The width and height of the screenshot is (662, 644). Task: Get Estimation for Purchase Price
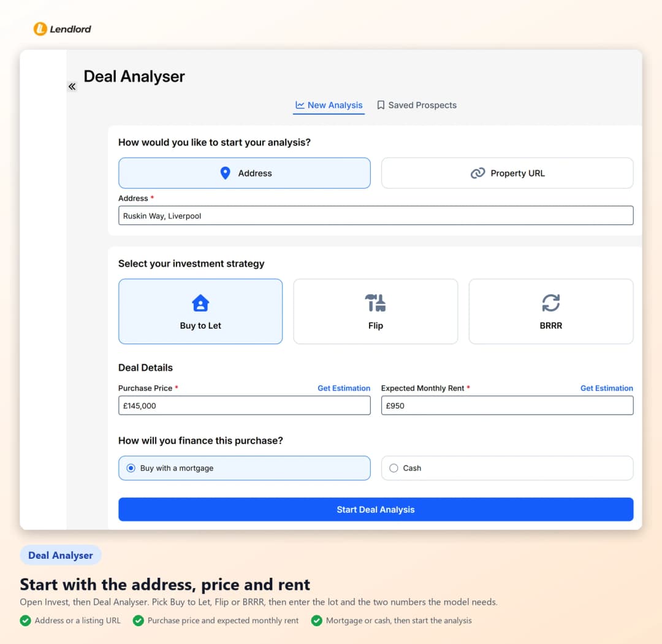344,388
